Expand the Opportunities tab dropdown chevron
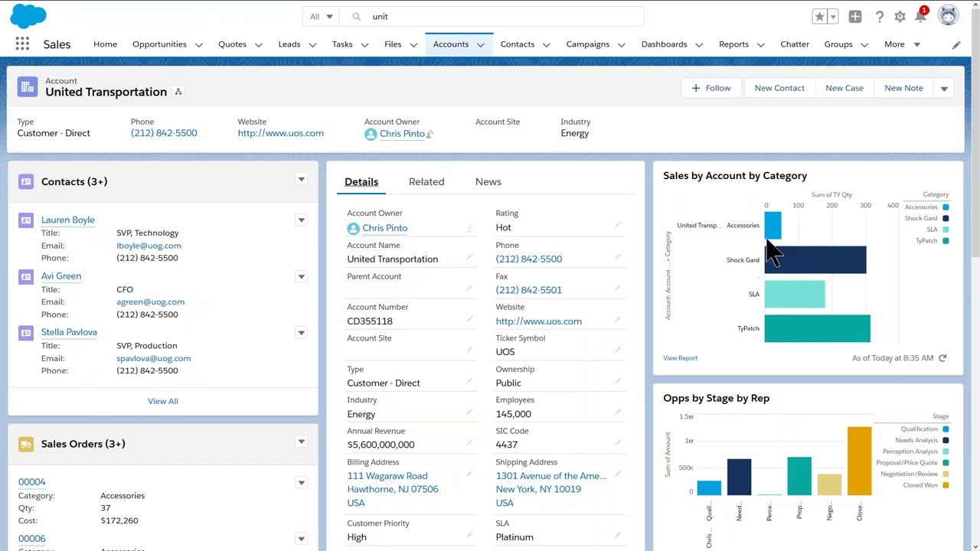 tap(198, 45)
